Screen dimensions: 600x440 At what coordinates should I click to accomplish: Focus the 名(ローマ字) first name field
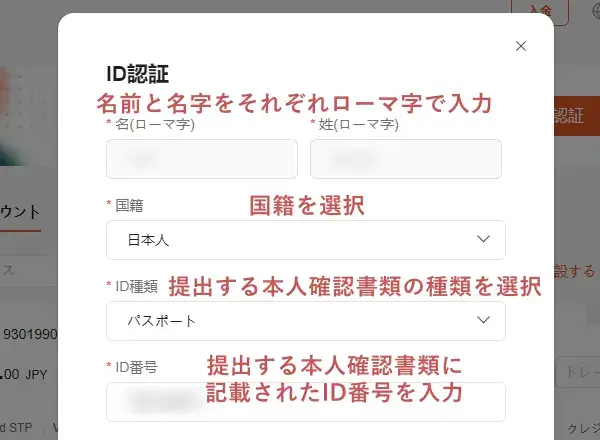click(202, 159)
